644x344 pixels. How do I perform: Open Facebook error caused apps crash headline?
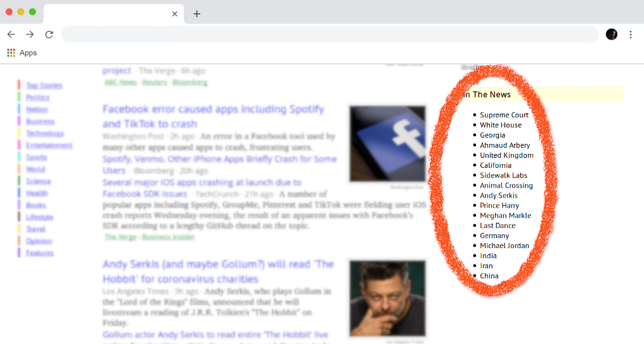point(213,116)
